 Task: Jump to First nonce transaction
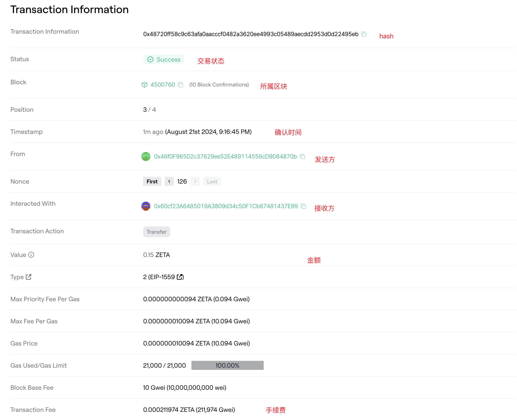tap(152, 182)
